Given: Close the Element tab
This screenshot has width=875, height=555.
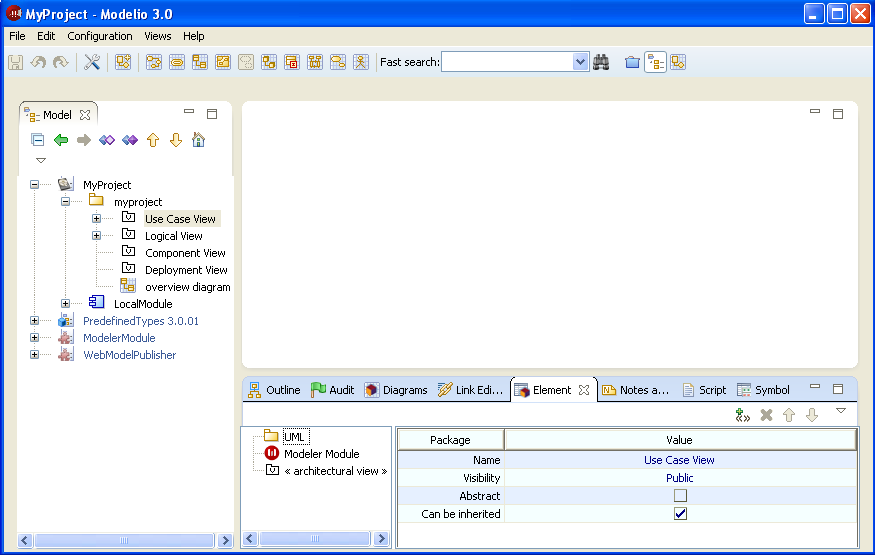Looking at the screenshot, I should click(584, 390).
